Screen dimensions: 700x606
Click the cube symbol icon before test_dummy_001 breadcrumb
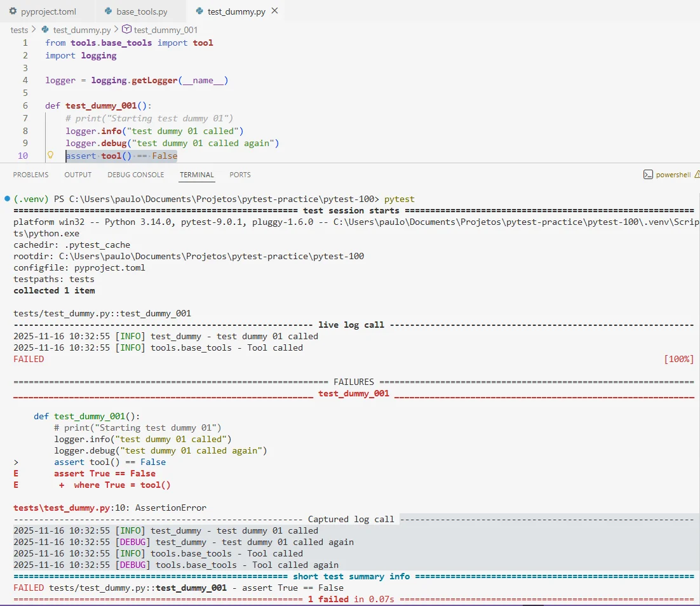coord(127,29)
